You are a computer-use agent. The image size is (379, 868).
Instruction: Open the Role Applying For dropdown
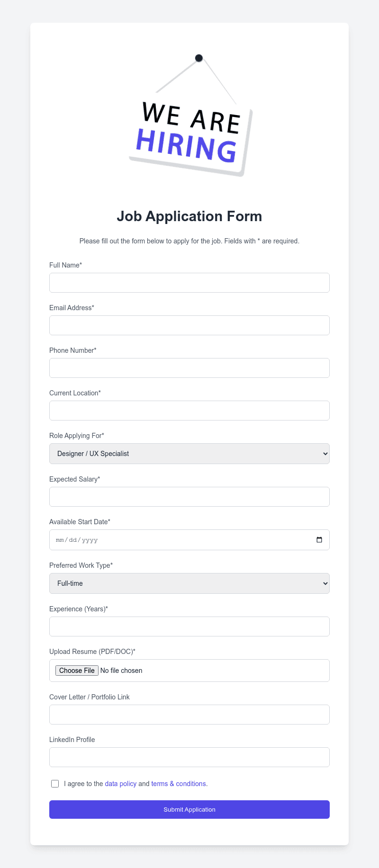189,453
